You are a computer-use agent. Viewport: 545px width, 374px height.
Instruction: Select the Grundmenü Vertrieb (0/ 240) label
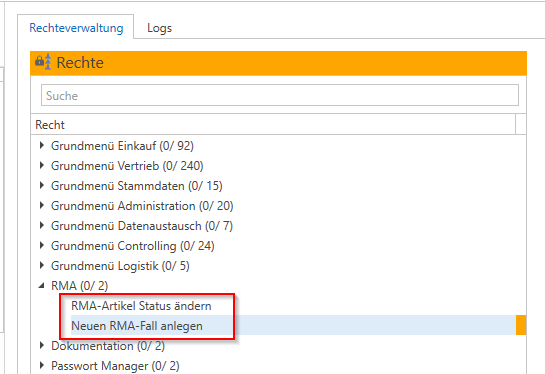(127, 166)
